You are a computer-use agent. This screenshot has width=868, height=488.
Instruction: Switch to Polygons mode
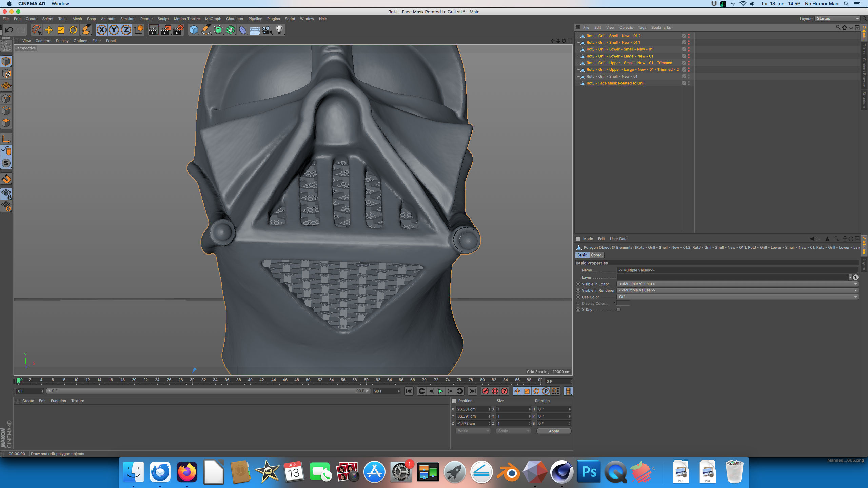click(6, 123)
